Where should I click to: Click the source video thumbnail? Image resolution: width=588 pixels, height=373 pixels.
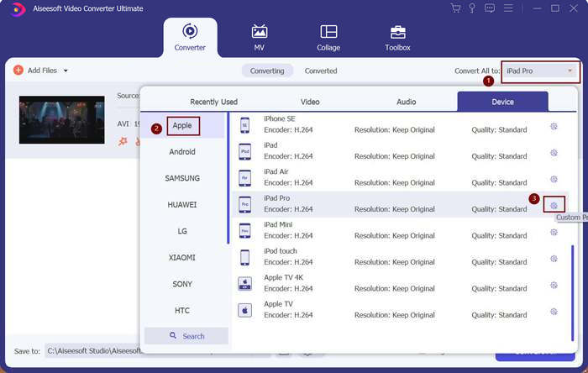62,119
